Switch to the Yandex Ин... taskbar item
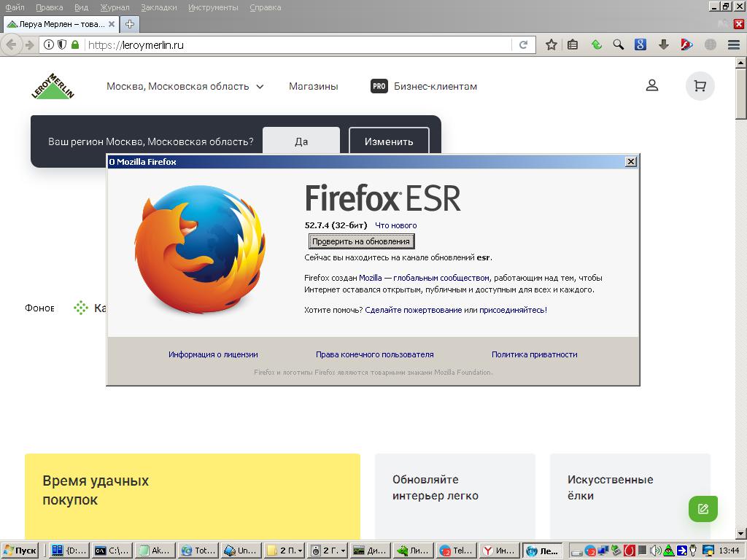The image size is (747, 560). tap(499, 551)
